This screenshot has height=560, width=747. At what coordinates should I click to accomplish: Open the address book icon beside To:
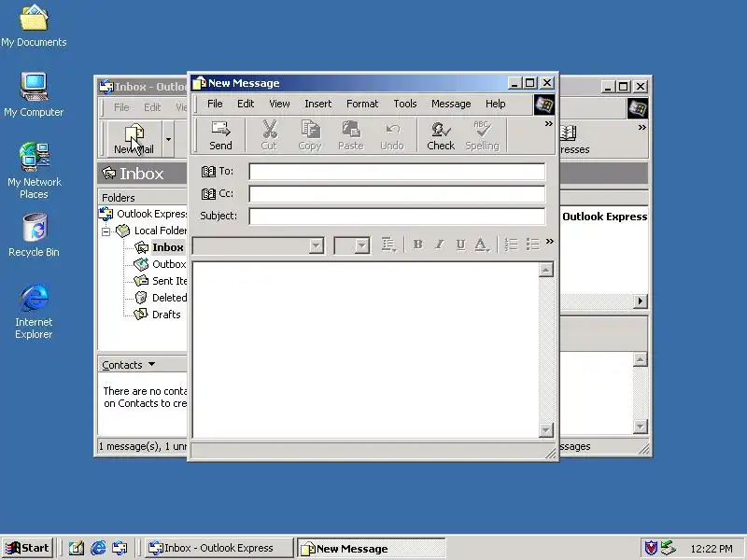point(208,172)
